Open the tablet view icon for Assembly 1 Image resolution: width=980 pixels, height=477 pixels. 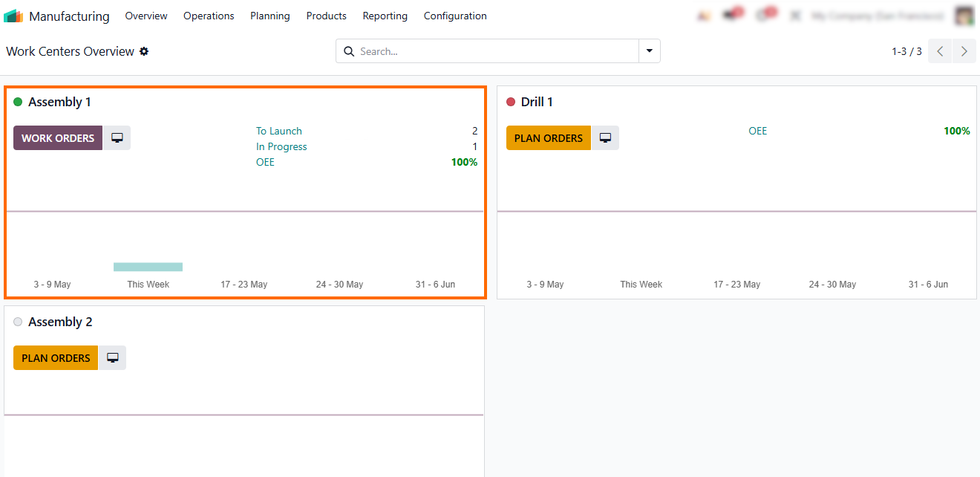[x=117, y=137]
